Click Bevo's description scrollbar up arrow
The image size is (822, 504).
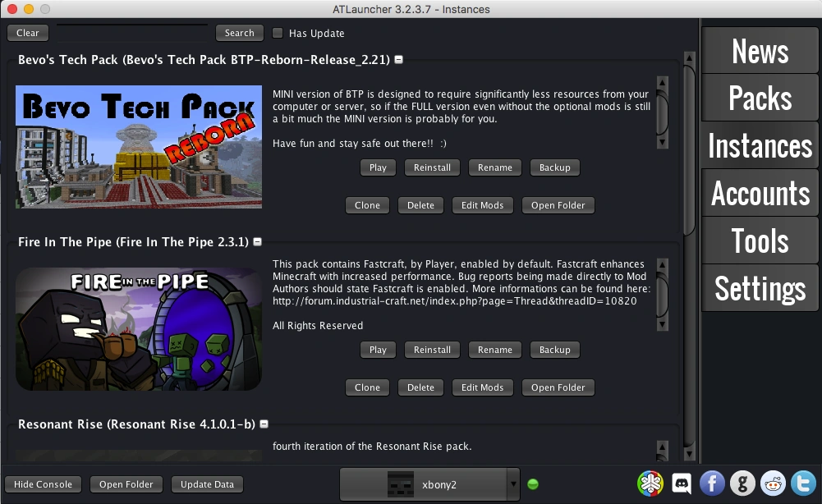(663, 82)
